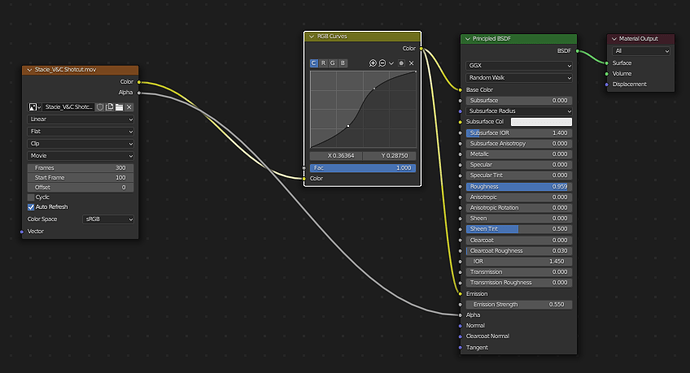The width and height of the screenshot is (690, 373).
Task: Click the movie node Alpha output socket
Action: [x=139, y=92]
